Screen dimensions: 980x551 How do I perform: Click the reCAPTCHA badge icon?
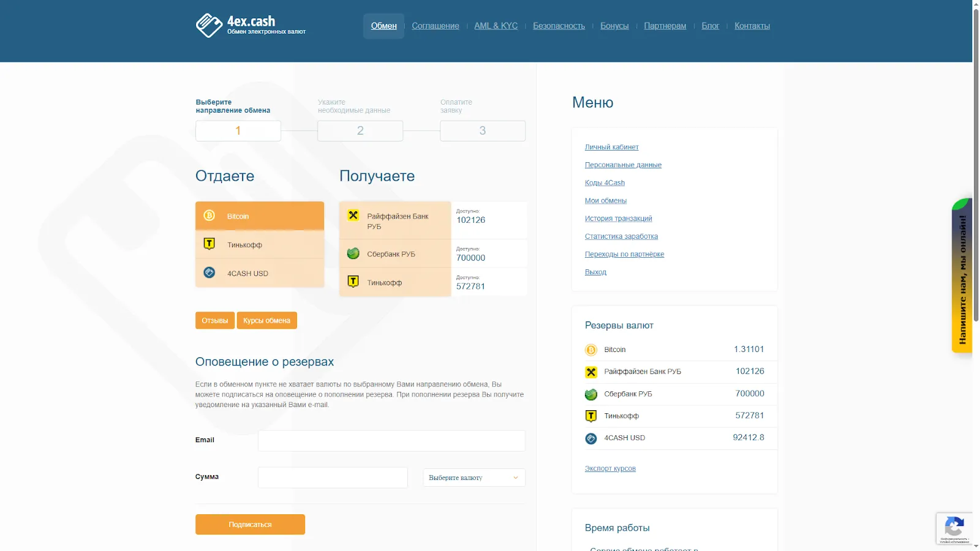[x=954, y=528]
